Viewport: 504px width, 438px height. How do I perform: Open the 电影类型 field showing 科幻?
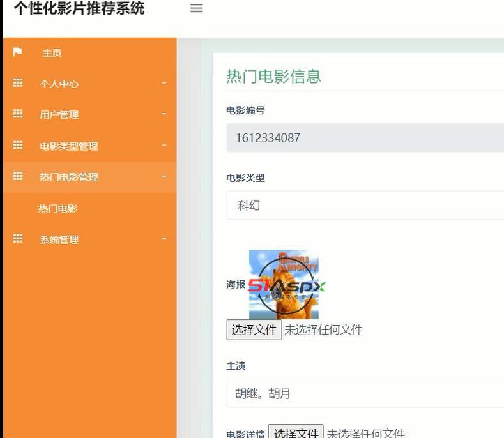(x=365, y=206)
